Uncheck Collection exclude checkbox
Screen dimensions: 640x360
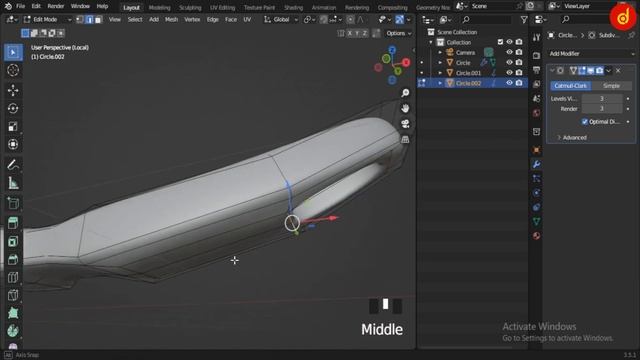coord(500,42)
